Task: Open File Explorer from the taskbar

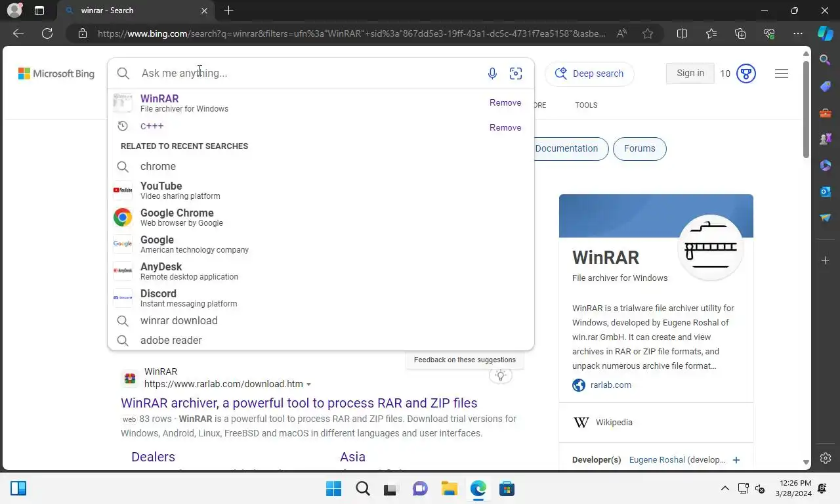Action: tap(449, 489)
